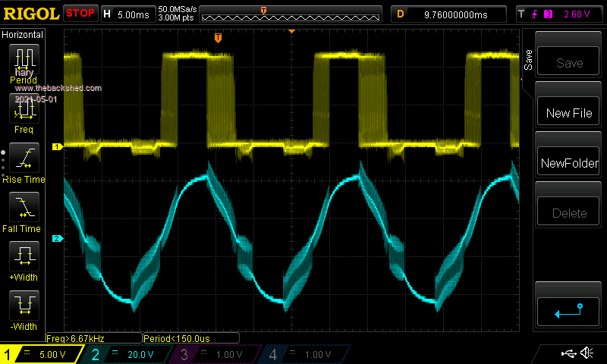607x364 pixels.
Task: Click the red STOP run indicator
Action: tap(80, 13)
